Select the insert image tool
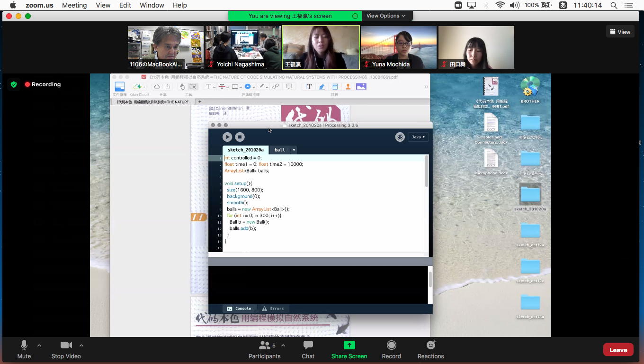Image resolution: width=644 pixels, height=364 pixels. pyautogui.click(x=361, y=87)
